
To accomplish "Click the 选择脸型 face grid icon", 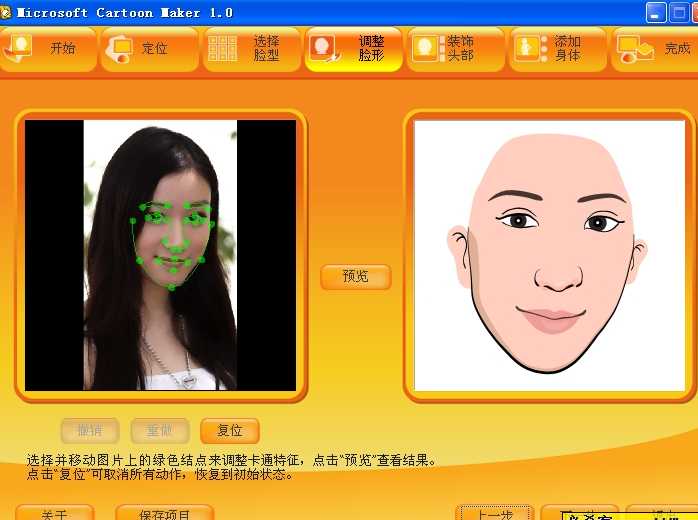I will point(222,48).
